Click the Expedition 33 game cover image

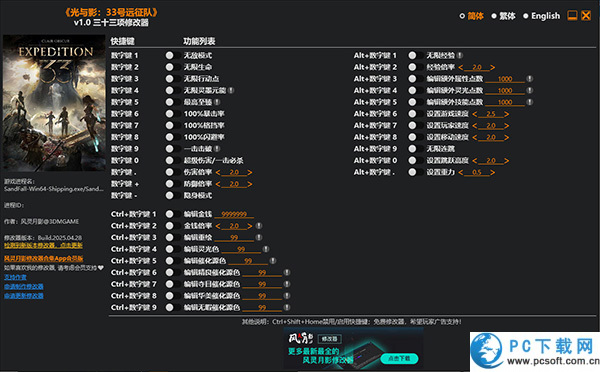[54, 103]
